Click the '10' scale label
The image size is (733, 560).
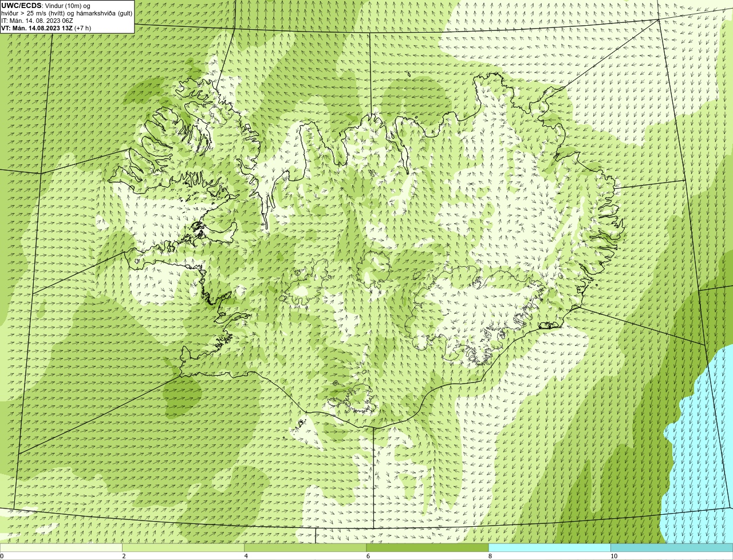614,556
